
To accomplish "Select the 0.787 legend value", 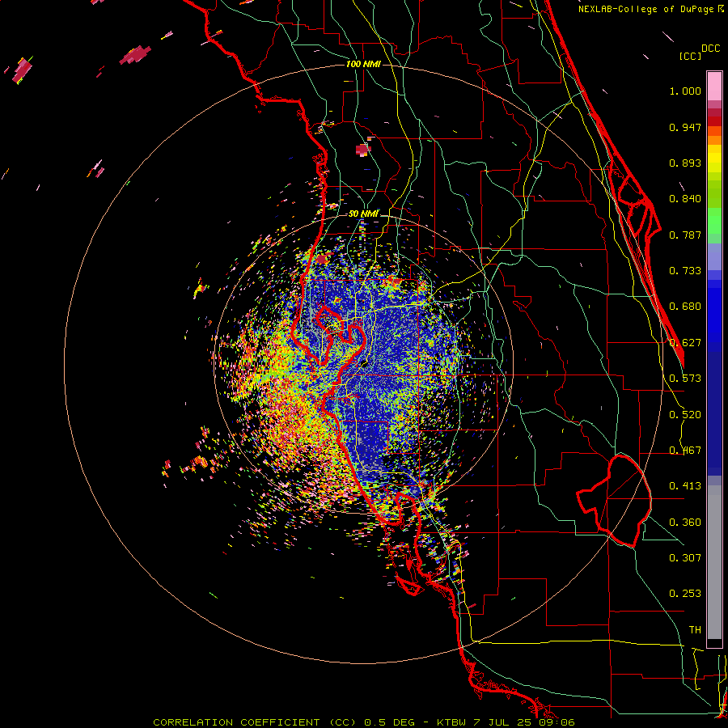I will tap(685, 235).
